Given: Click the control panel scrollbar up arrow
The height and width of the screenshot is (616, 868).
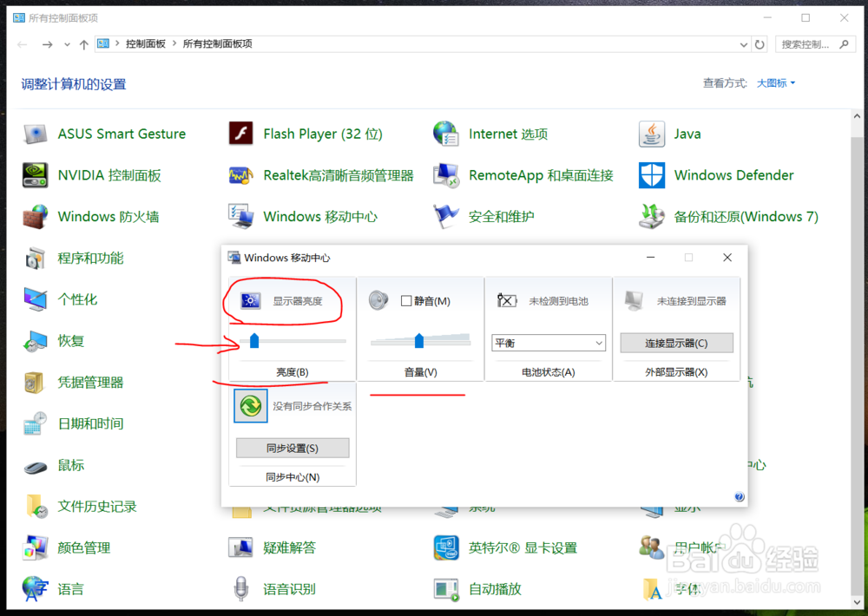Looking at the screenshot, I should pyautogui.click(x=857, y=116).
